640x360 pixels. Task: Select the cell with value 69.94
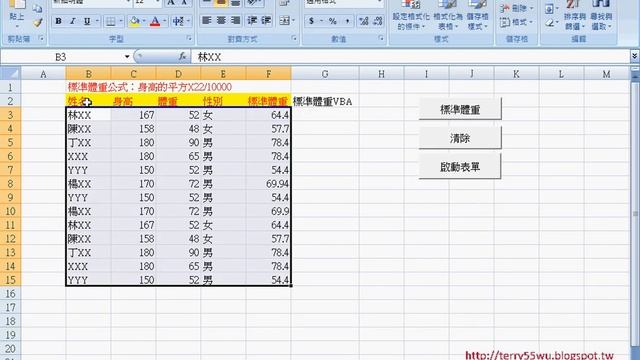[268, 184]
